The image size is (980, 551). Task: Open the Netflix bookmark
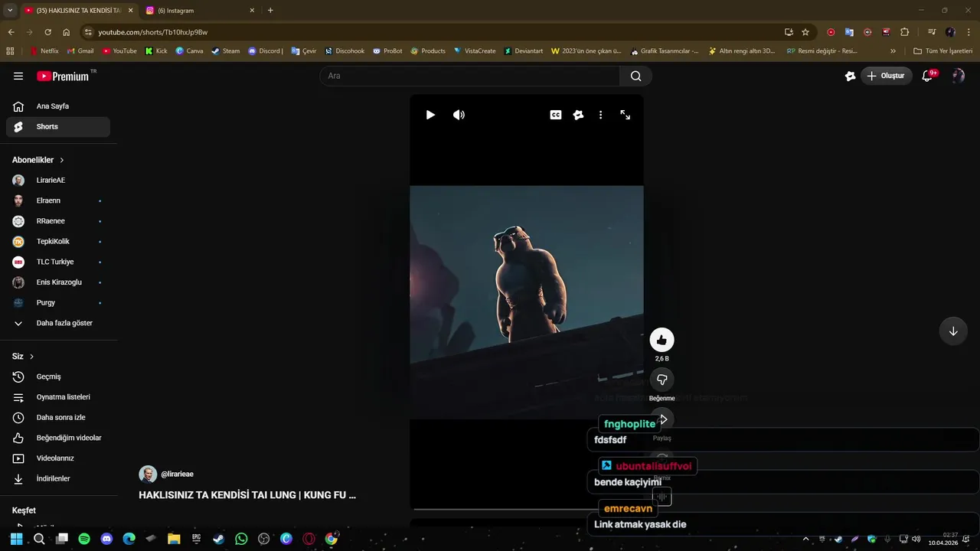click(x=44, y=51)
